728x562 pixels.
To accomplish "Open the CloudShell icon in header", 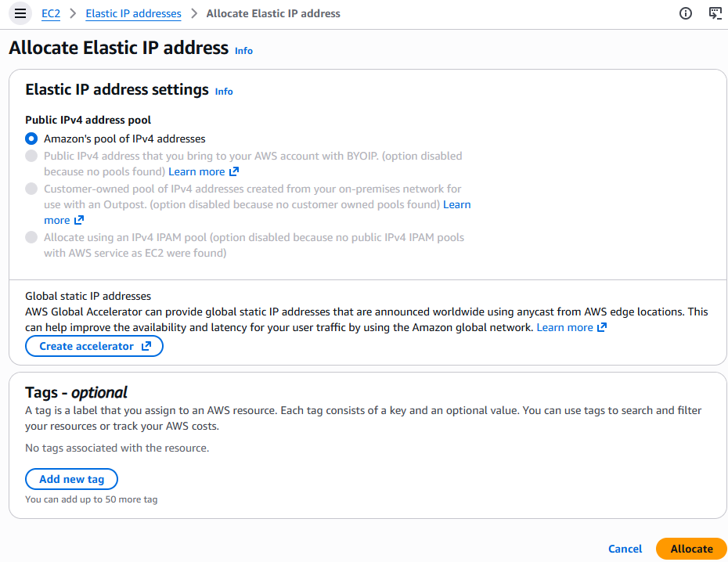I will 715,13.
